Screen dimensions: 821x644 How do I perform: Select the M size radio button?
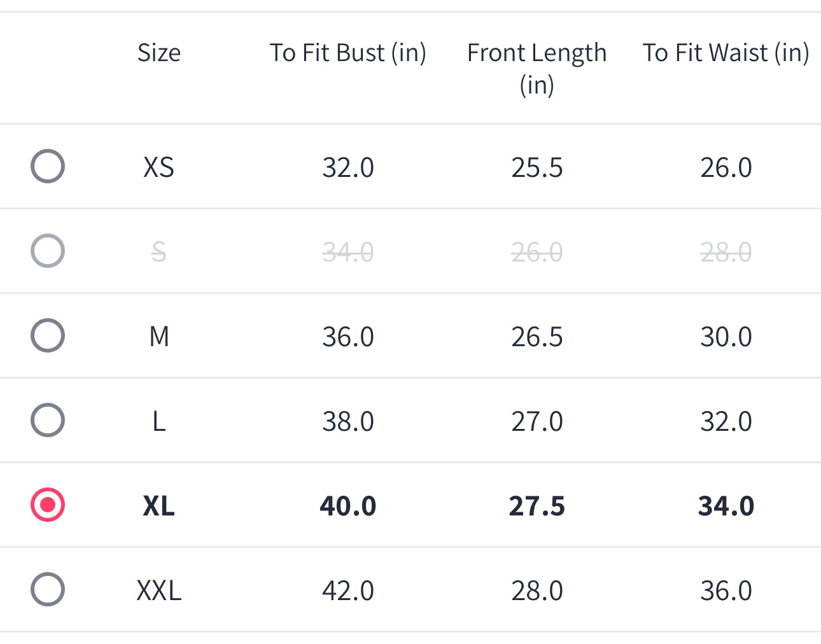tap(48, 336)
